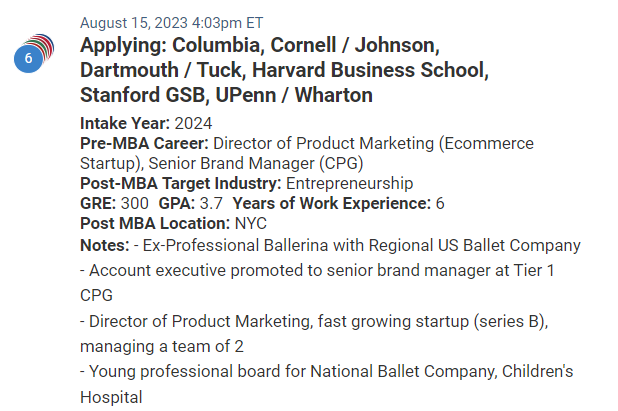Screen dimensions: 618x411
Task: Click the blue circle badge showing 6
Action: click(x=28, y=58)
